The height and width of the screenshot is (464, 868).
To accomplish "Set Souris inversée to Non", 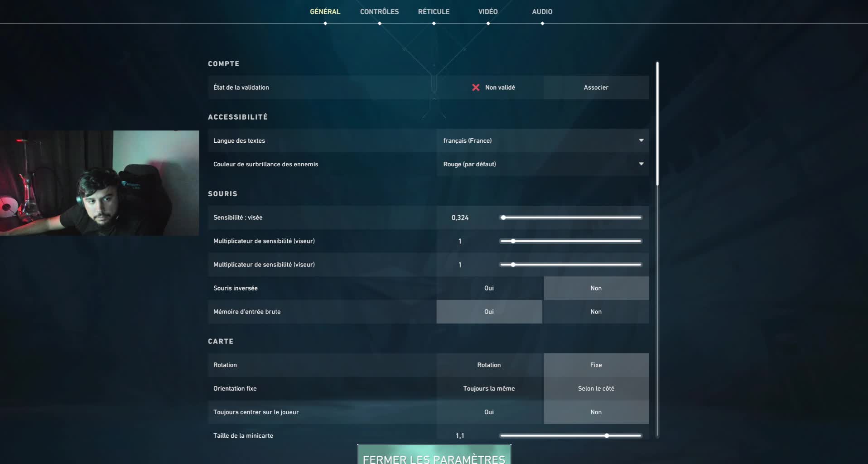I will (x=596, y=288).
